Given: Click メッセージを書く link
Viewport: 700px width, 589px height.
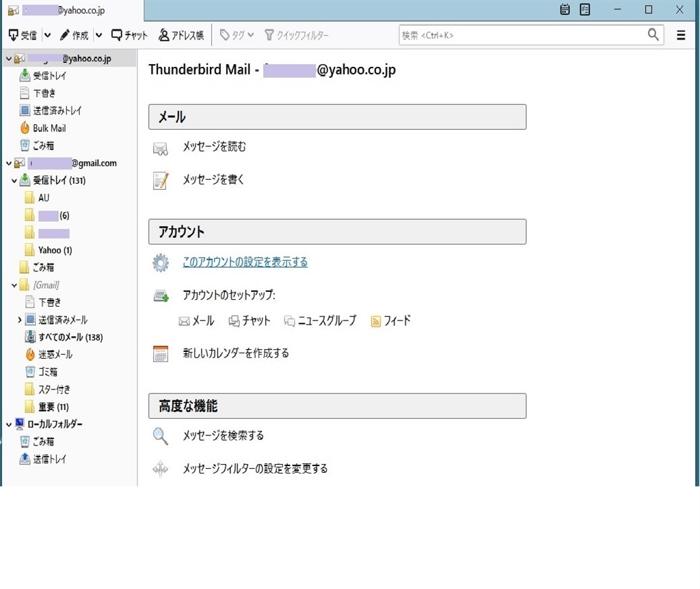Looking at the screenshot, I should 213,180.
